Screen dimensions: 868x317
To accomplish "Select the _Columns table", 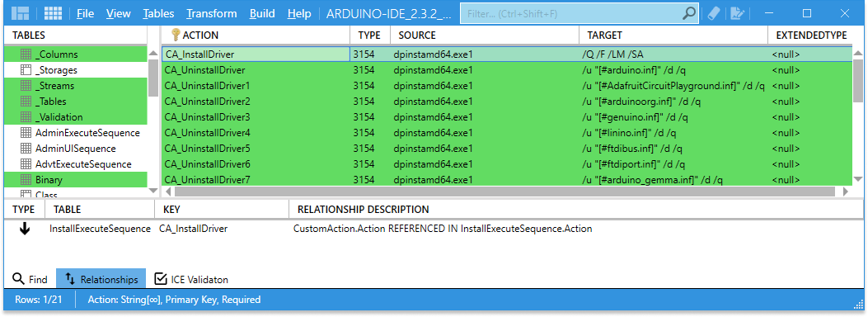I will click(76, 54).
